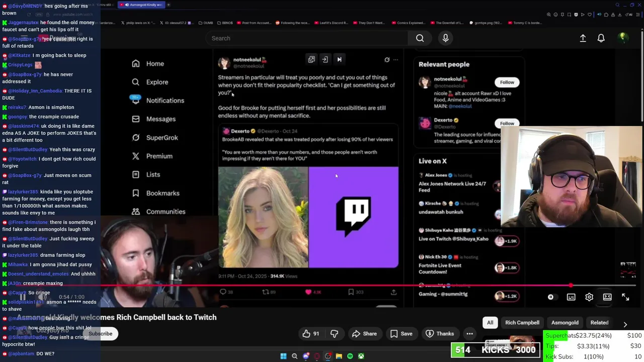The width and height of the screenshot is (644, 362).
Task: Open a new browser tab with plus
Action: click(x=169, y=5)
